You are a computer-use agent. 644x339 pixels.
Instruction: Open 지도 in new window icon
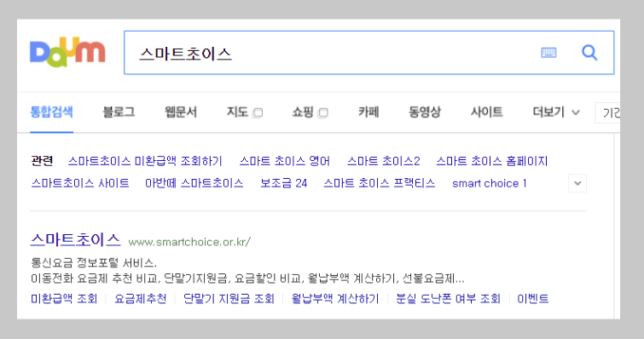click(258, 112)
